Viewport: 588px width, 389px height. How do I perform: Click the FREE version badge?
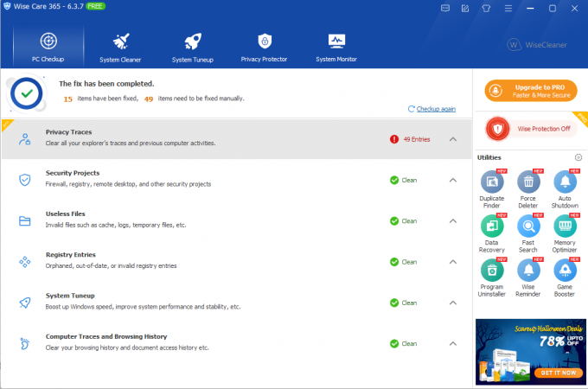click(x=95, y=6)
